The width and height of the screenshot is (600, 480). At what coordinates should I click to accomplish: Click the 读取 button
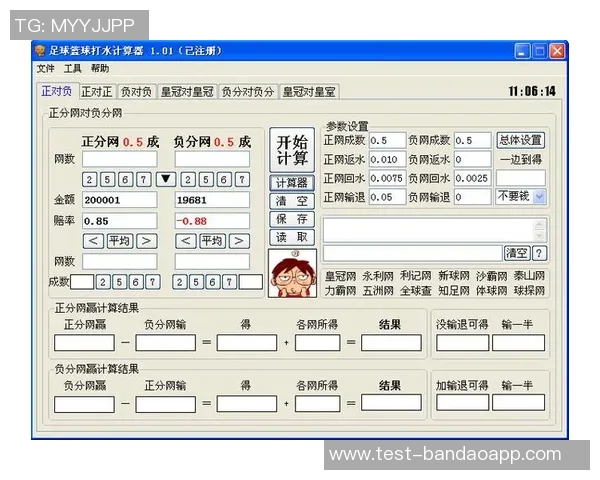tap(292, 237)
